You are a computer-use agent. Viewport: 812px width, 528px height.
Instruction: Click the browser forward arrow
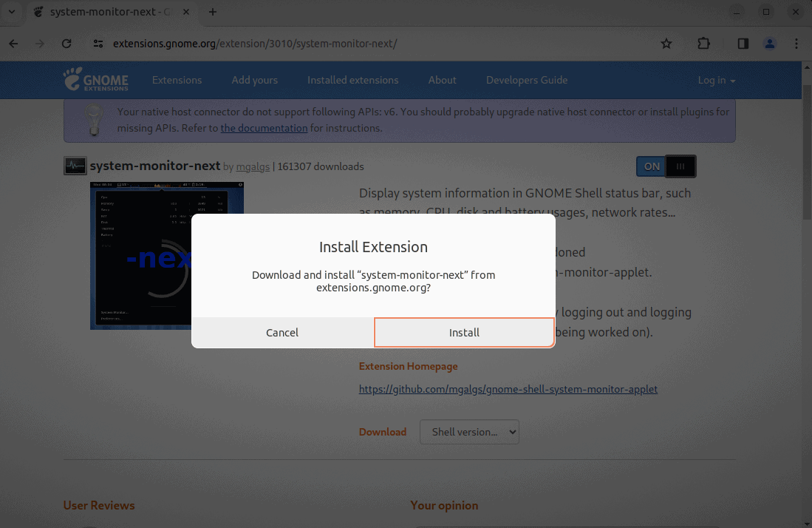tap(39, 44)
